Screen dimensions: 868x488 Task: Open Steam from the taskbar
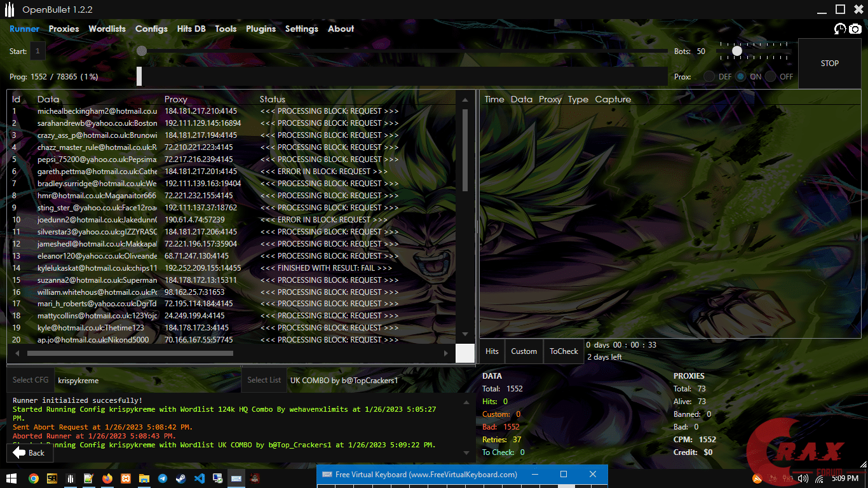click(x=181, y=478)
